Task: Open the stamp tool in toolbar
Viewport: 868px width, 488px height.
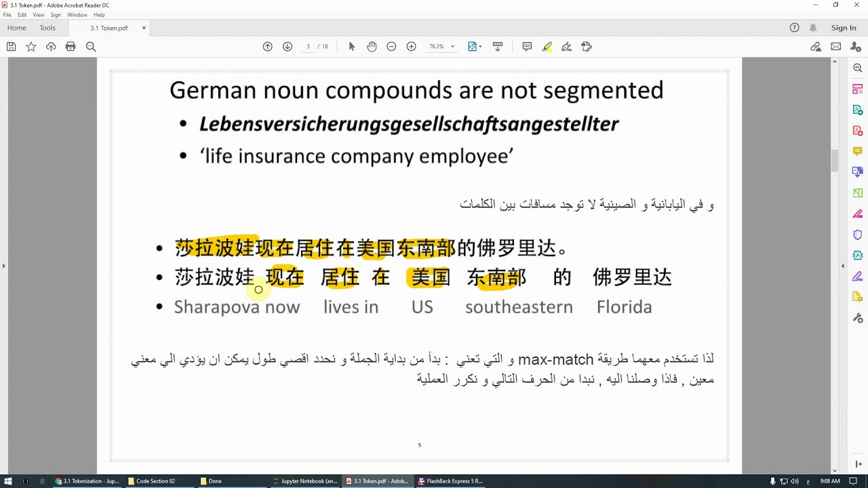Action: (587, 47)
